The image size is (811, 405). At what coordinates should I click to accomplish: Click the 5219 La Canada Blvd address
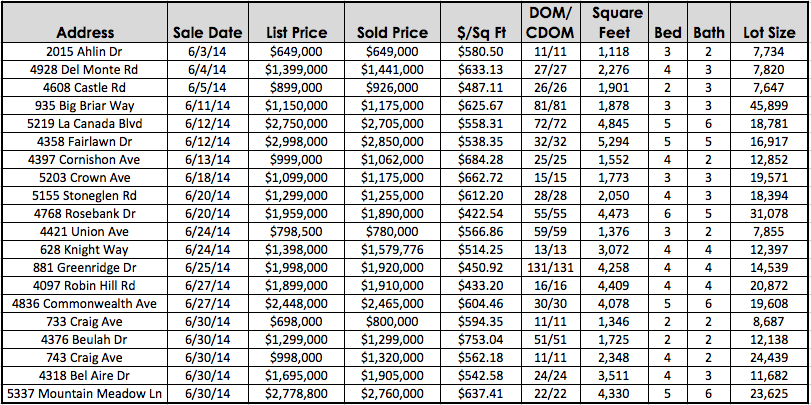pyautogui.click(x=85, y=124)
